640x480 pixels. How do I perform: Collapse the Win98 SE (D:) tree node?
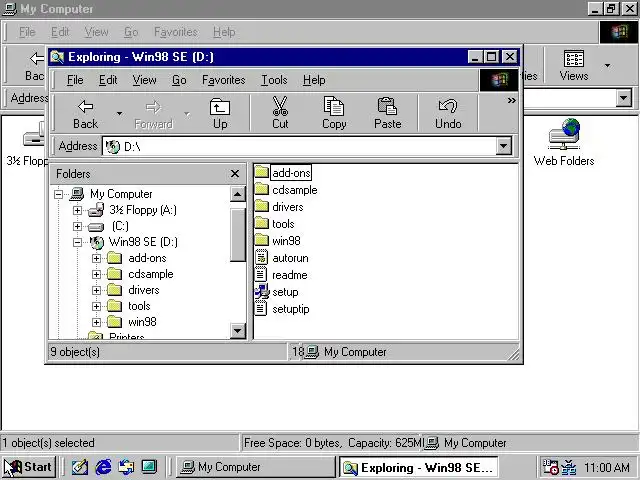tap(77, 242)
